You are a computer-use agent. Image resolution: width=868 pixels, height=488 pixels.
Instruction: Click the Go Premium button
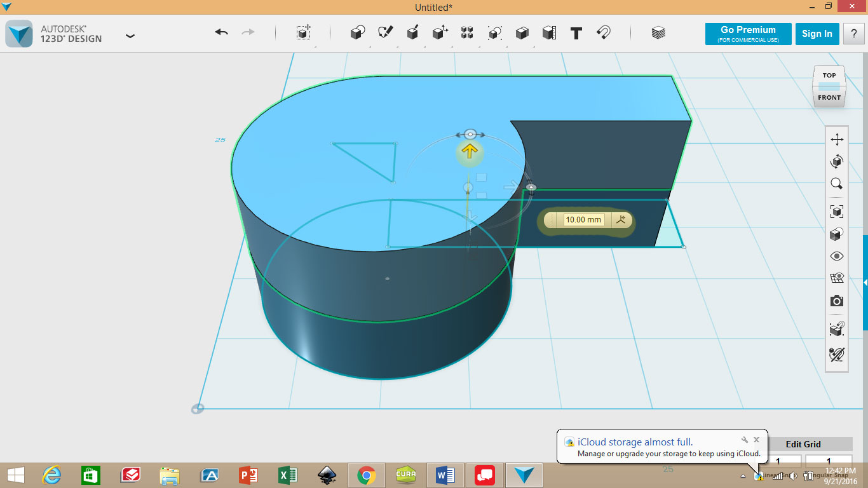pos(748,34)
